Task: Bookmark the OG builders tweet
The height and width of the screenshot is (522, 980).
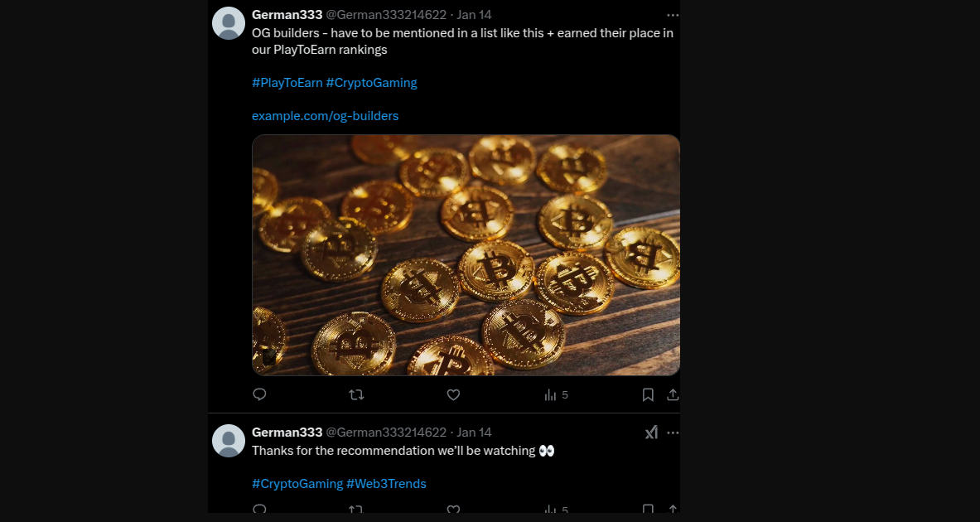Action: click(648, 395)
